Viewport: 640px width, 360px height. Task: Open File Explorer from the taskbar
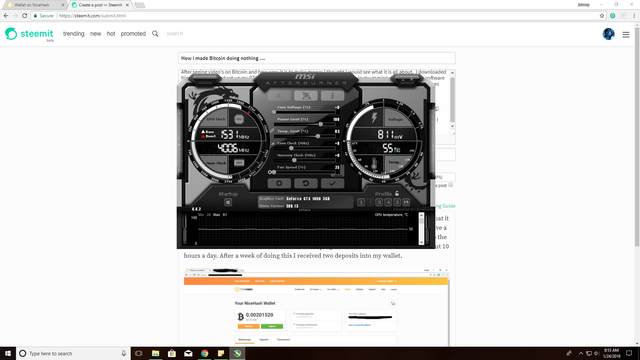156,353
